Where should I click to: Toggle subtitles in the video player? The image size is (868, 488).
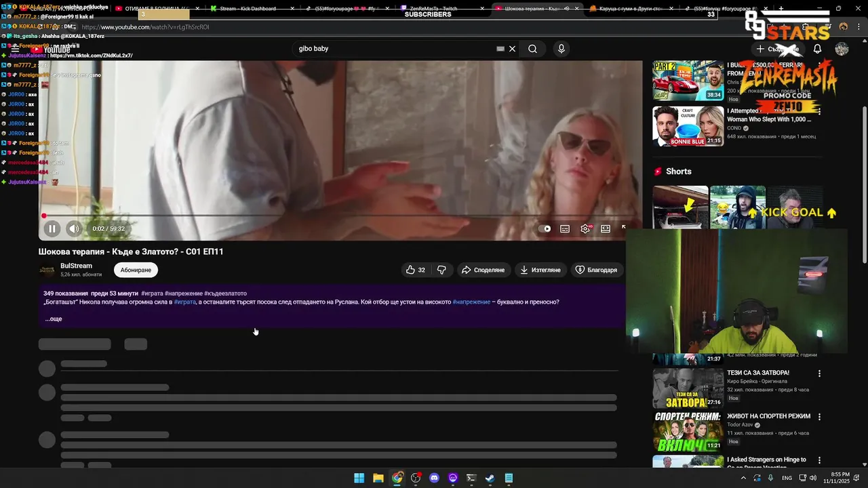(565, 229)
